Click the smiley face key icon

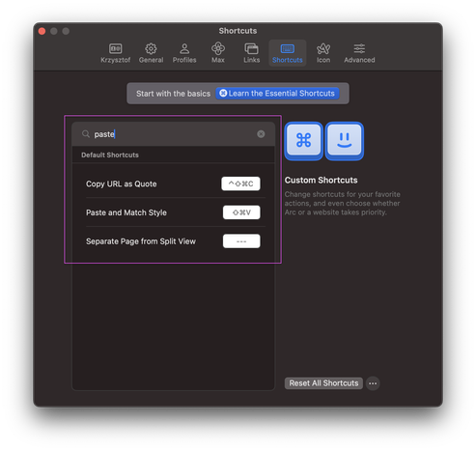pyautogui.click(x=345, y=141)
